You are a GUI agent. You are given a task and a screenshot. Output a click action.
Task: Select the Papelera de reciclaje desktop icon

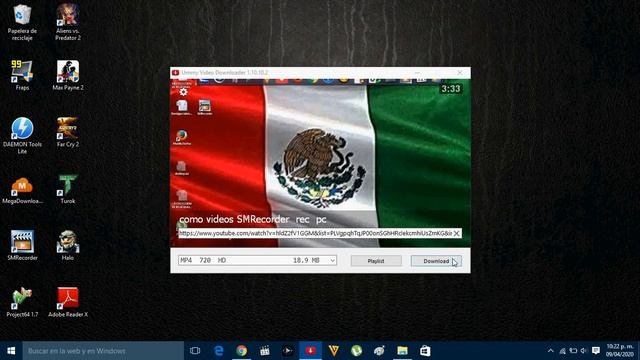click(22, 22)
